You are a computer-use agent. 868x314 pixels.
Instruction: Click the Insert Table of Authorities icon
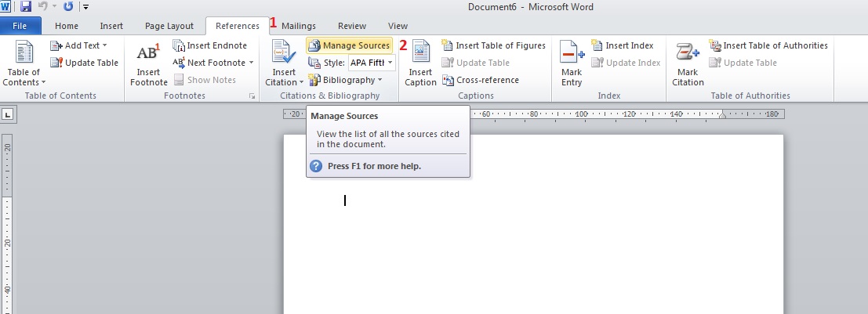[715, 45]
